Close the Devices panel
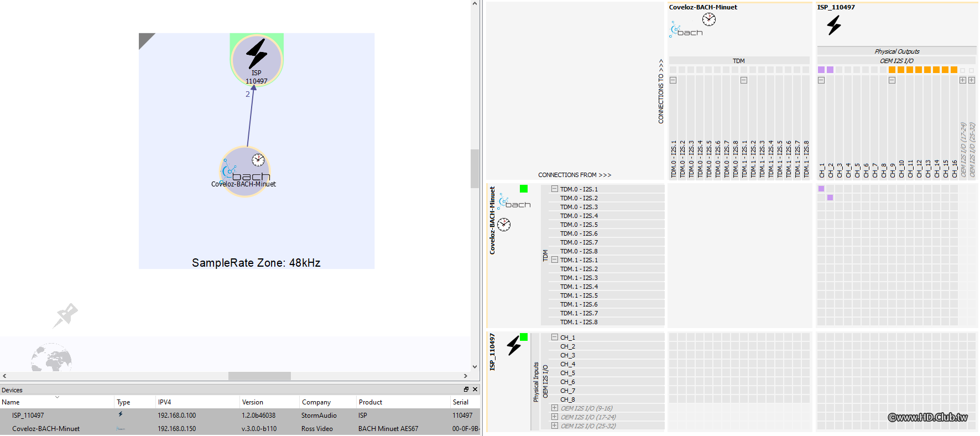 [x=475, y=390]
